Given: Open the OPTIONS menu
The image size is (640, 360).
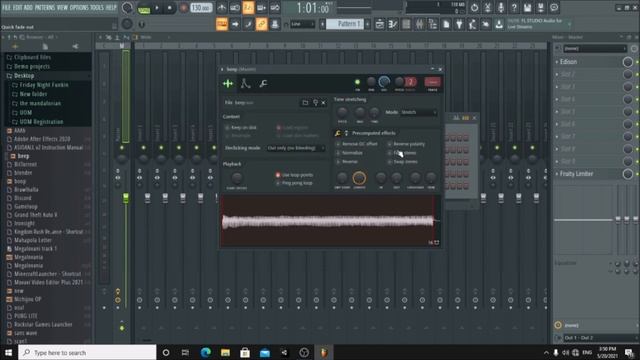Looking at the screenshot, I should click(x=79, y=8).
